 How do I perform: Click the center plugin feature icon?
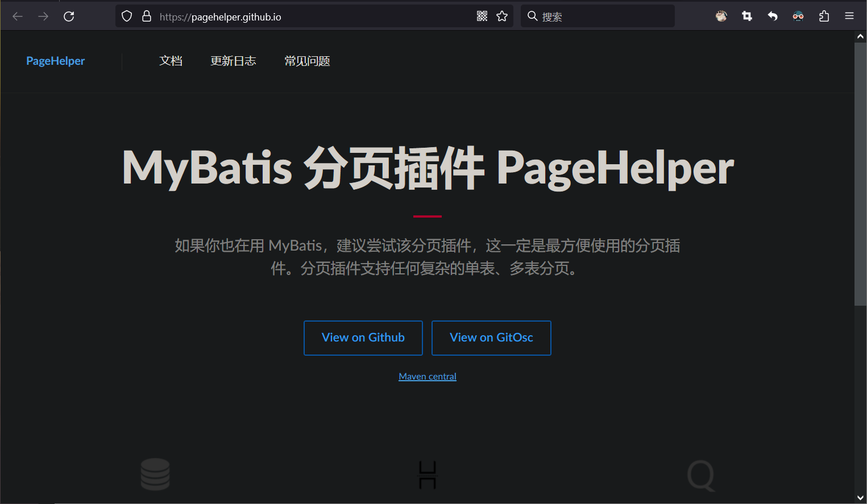[428, 475]
